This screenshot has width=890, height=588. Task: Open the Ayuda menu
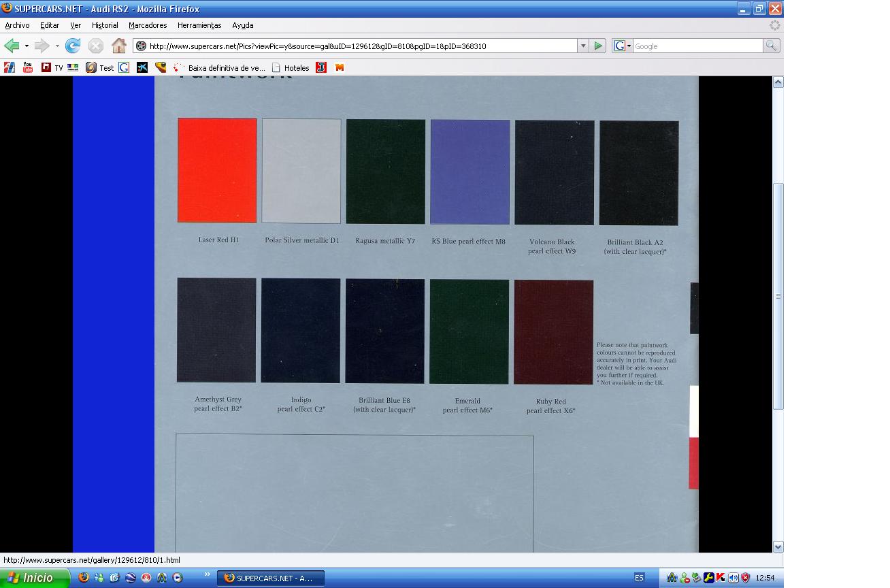(x=243, y=25)
